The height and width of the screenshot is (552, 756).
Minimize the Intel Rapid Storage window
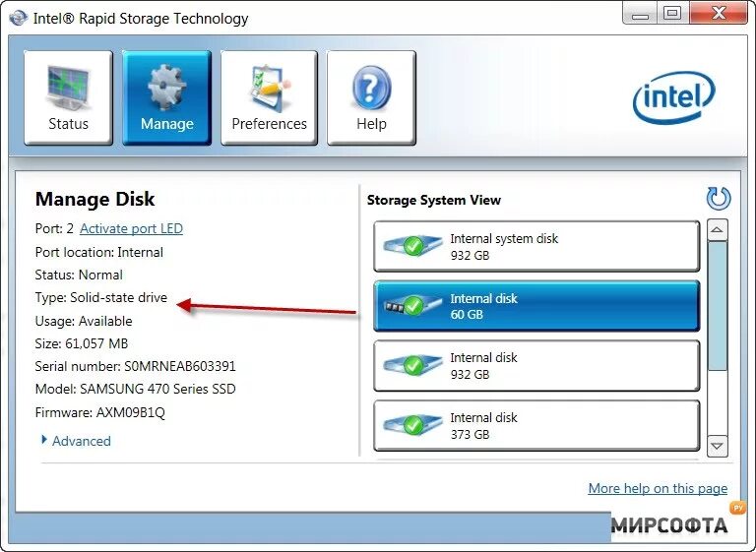[x=640, y=14]
